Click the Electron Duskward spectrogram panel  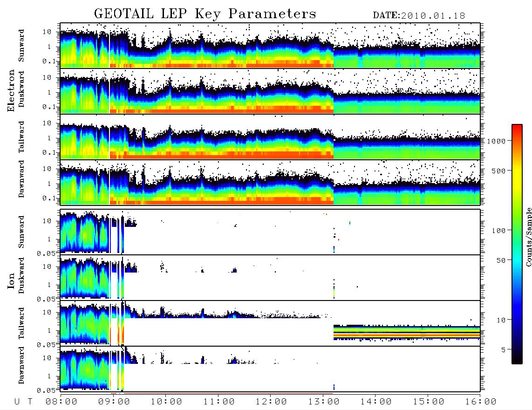[x=270, y=91]
